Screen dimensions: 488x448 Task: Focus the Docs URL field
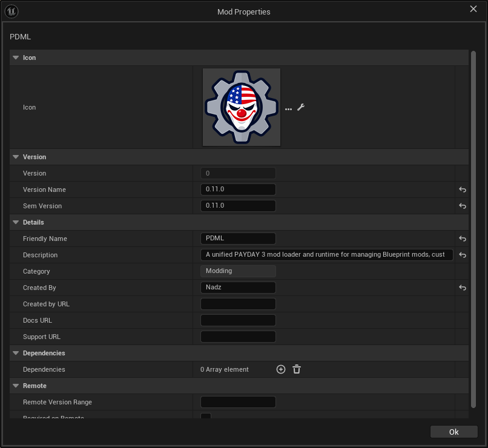(238, 320)
